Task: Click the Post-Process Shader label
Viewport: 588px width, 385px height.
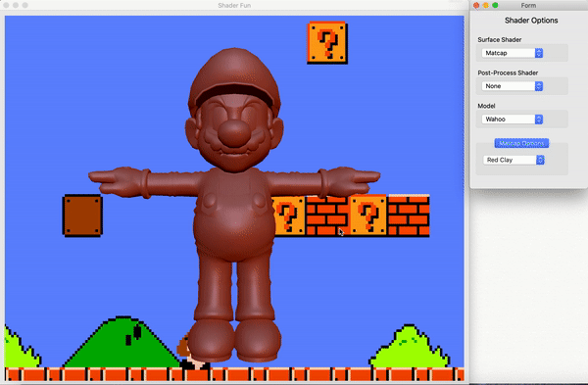Action: tap(508, 72)
